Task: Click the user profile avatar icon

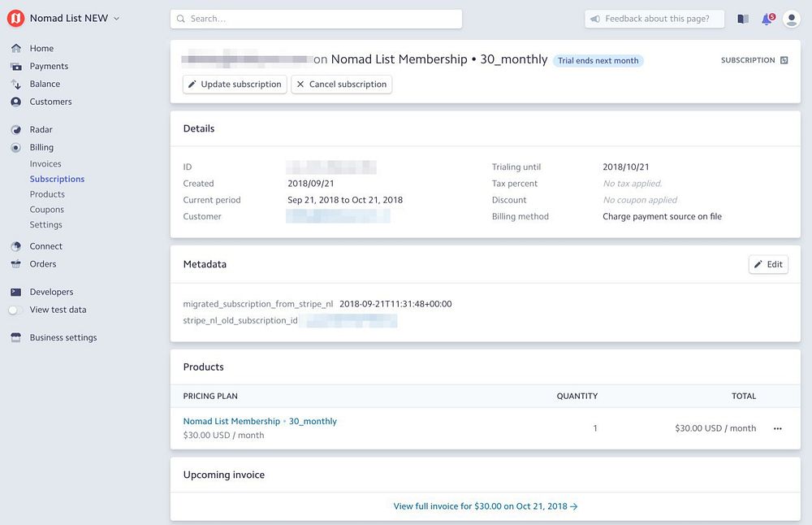Action: (792, 19)
